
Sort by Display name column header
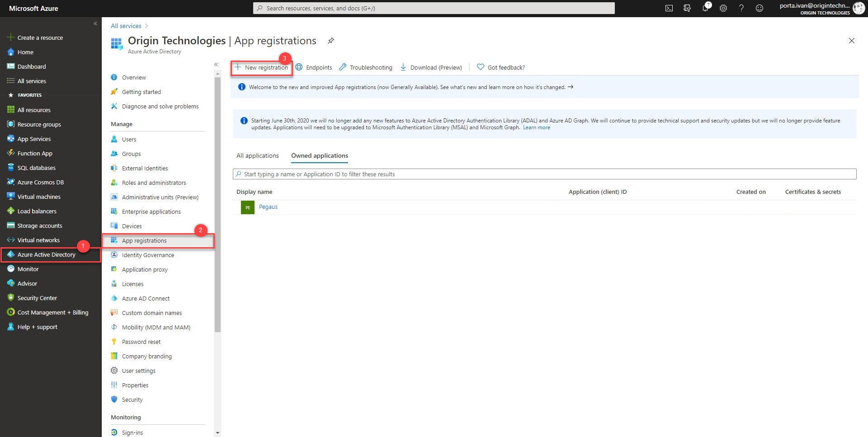pos(254,192)
